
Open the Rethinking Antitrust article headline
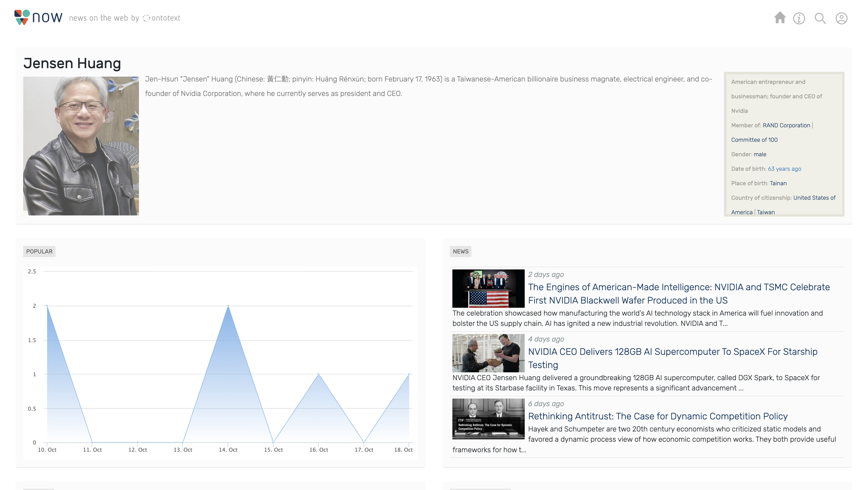click(x=657, y=416)
